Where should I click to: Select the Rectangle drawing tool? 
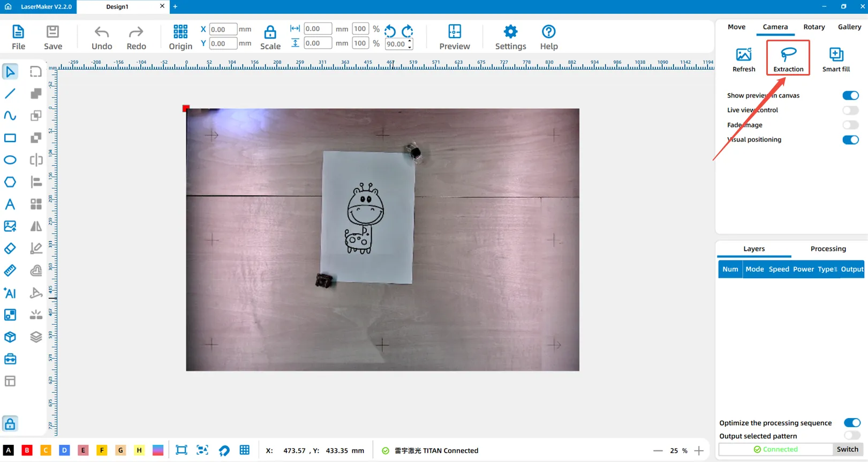pyautogui.click(x=10, y=138)
